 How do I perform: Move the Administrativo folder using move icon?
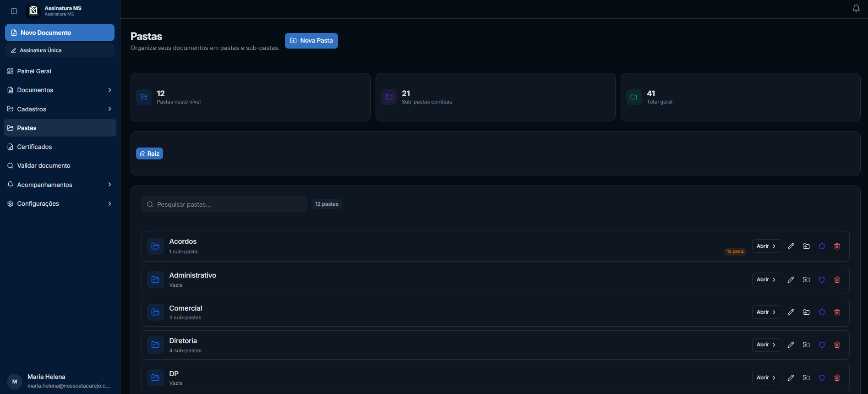[806, 279]
